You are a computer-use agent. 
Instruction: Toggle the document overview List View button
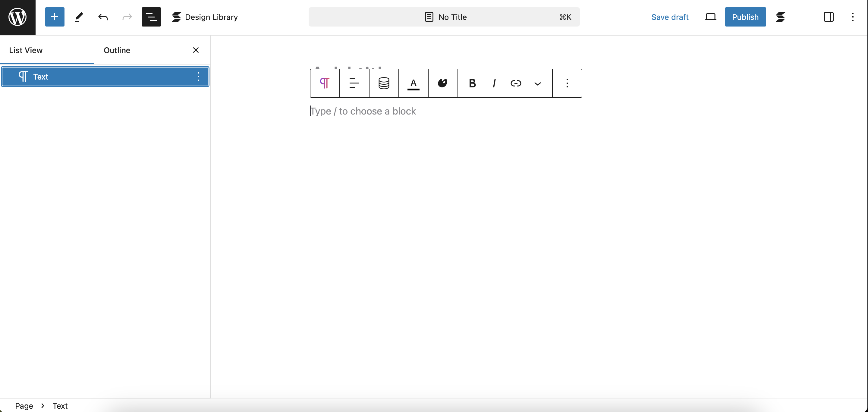pos(151,17)
